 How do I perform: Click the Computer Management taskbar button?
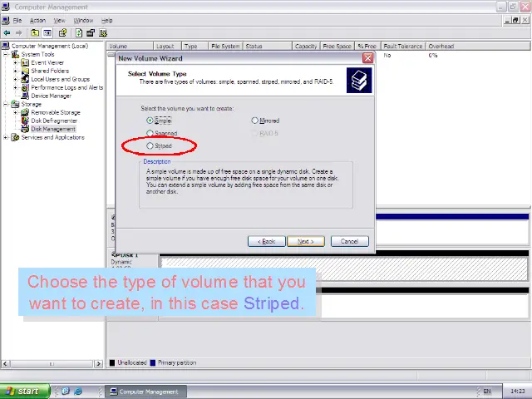pyautogui.click(x=145, y=392)
